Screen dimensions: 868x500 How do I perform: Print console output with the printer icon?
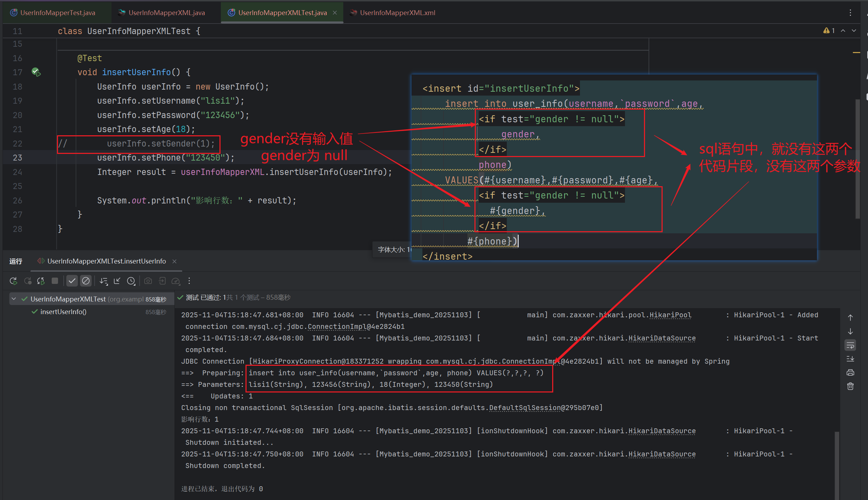(850, 373)
